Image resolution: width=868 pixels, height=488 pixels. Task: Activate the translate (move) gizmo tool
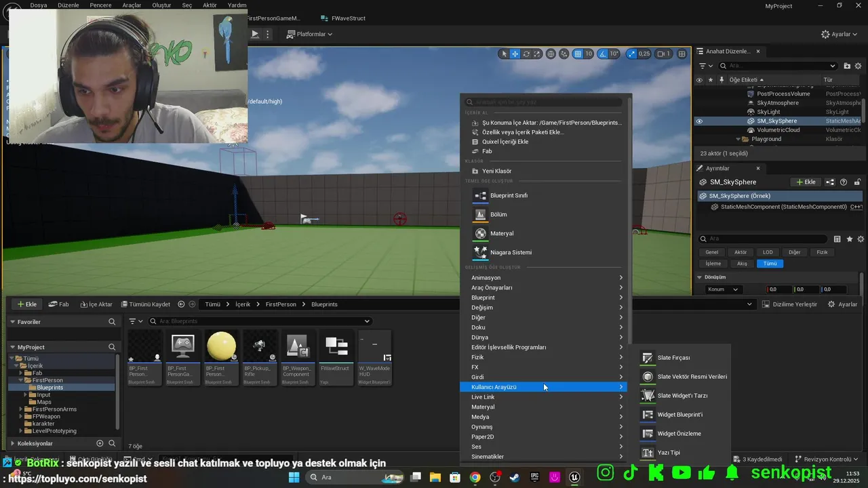click(x=515, y=54)
